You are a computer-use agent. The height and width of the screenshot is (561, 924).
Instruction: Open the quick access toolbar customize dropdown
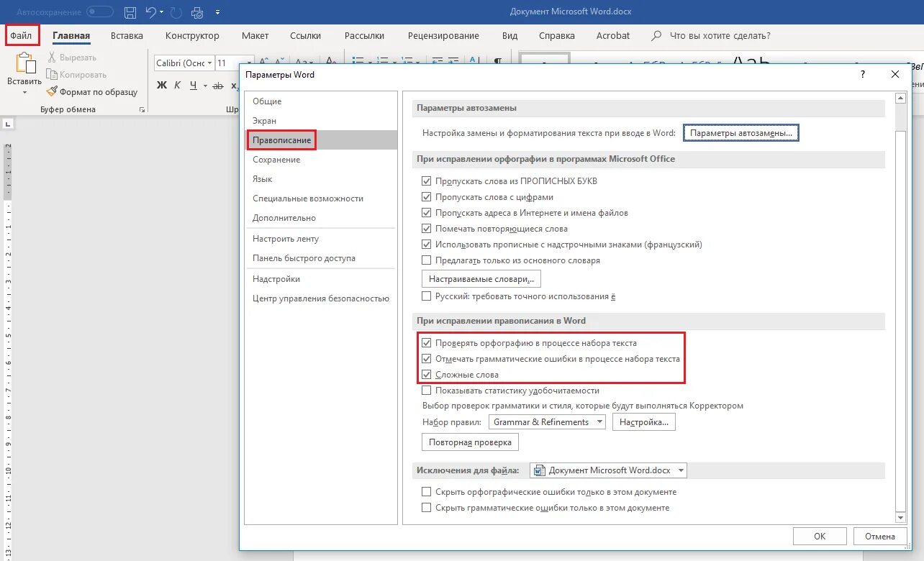pos(218,13)
